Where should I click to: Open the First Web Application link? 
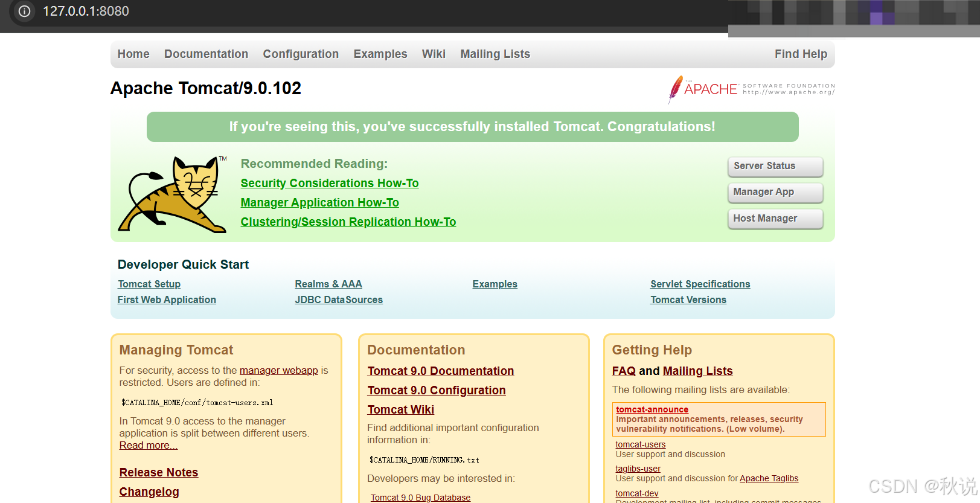[x=167, y=300]
